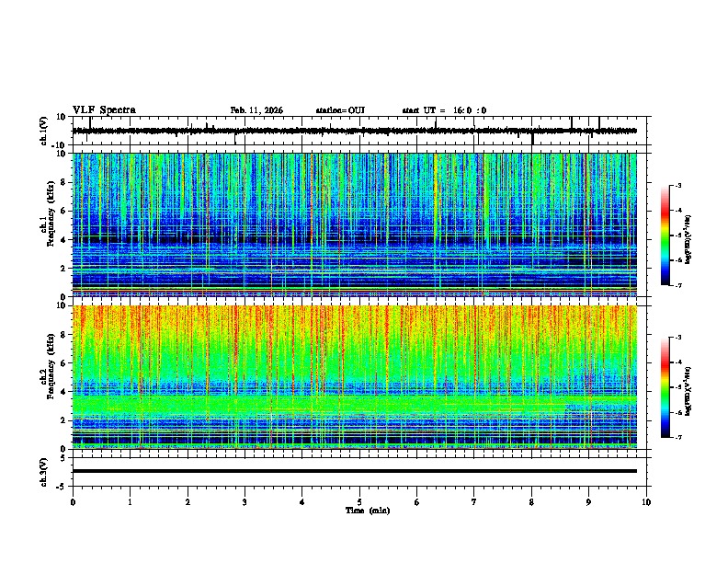Click the "7" tick label on the Time axis

click(x=474, y=502)
